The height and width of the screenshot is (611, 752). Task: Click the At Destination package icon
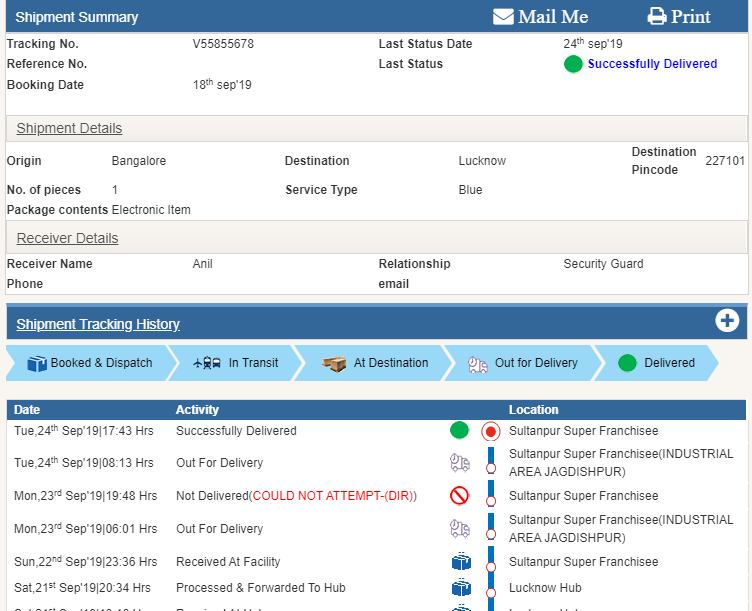(334, 364)
